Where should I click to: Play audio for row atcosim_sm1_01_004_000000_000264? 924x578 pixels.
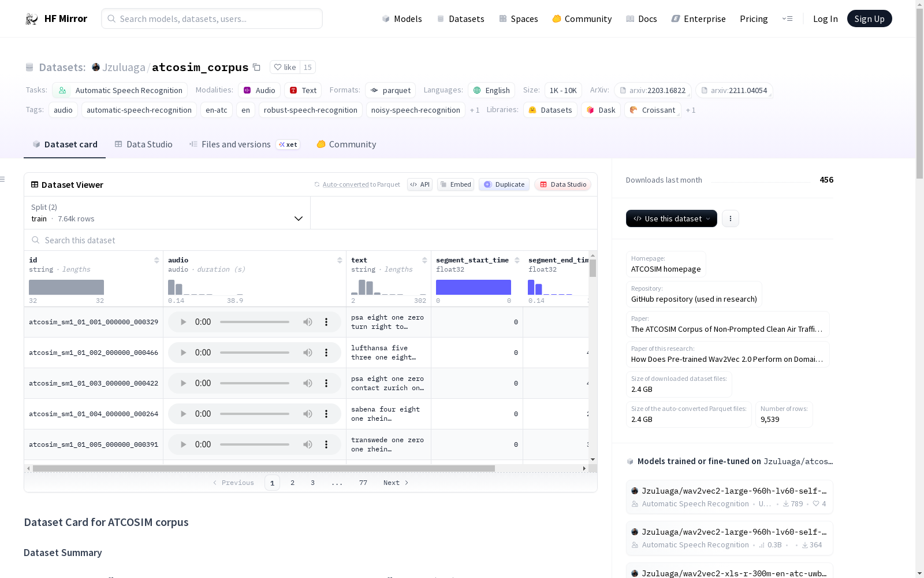[x=184, y=414]
